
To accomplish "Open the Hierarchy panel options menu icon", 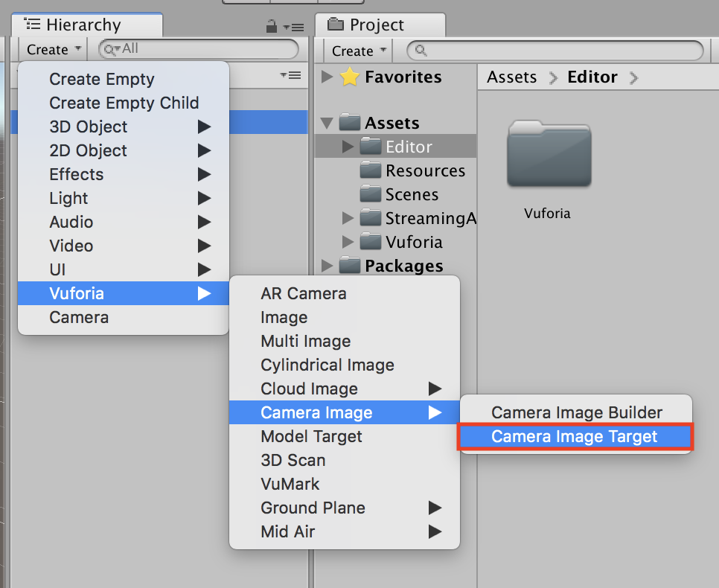I will (x=294, y=28).
